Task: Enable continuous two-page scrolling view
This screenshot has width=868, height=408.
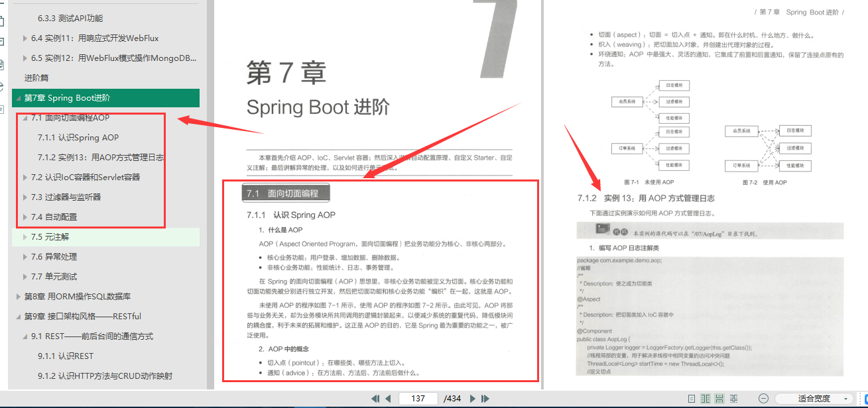Action: pos(733,398)
